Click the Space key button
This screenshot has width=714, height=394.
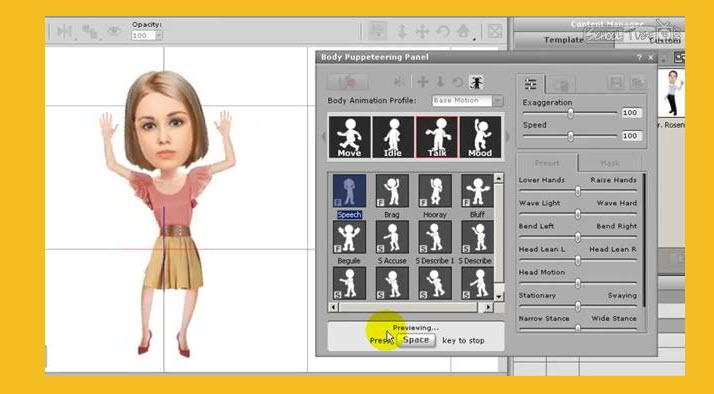coord(416,340)
